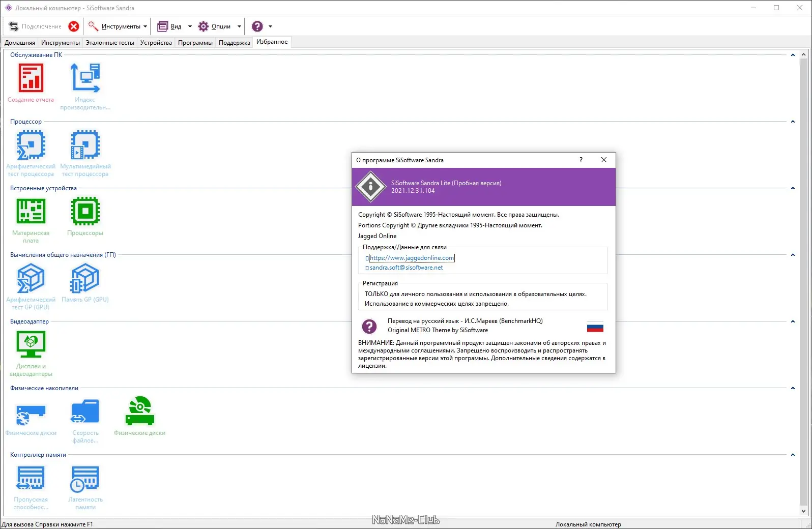This screenshot has height=529, width=812.
Task: Collapse the Встроенные устройства section
Action: coord(793,188)
